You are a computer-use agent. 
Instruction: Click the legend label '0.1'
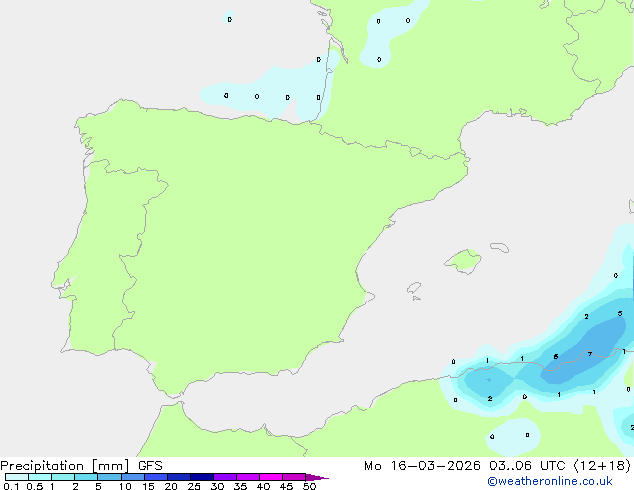tap(11, 486)
